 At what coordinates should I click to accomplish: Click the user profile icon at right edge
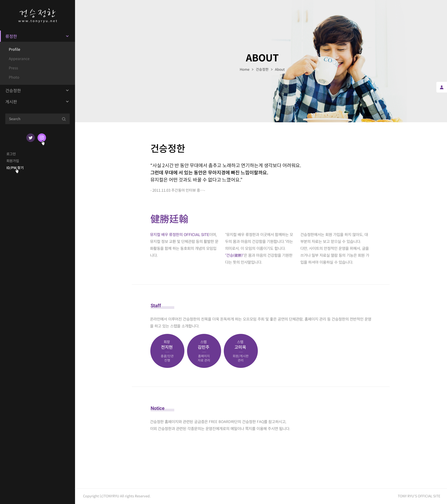click(441, 87)
